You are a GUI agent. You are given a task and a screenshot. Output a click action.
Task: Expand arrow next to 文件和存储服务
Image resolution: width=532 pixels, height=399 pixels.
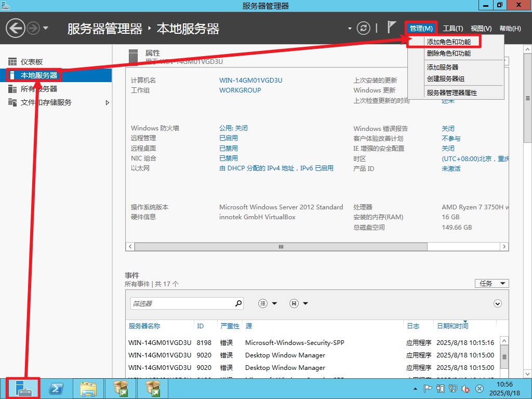107,102
